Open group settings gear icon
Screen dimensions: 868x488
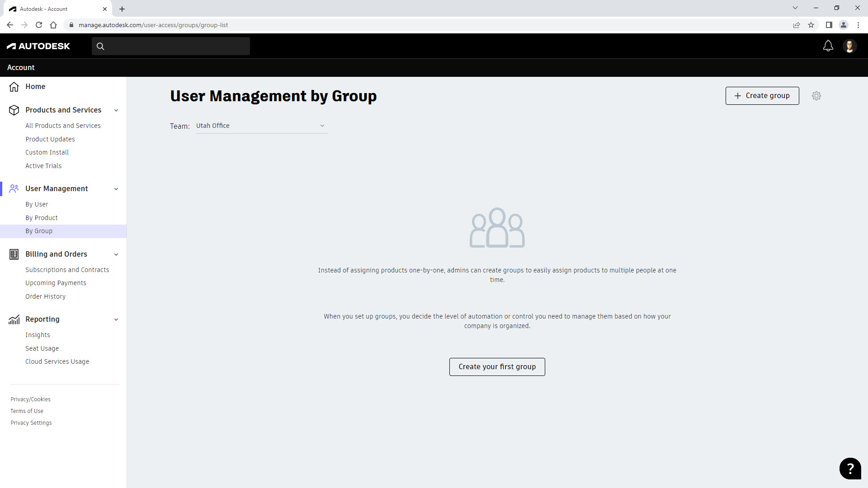(816, 96)
